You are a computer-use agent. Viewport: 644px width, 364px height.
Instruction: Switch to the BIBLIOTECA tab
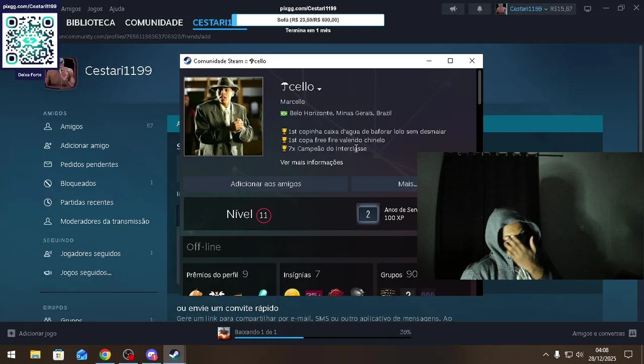pyautogui.click(x=90, y=22)
